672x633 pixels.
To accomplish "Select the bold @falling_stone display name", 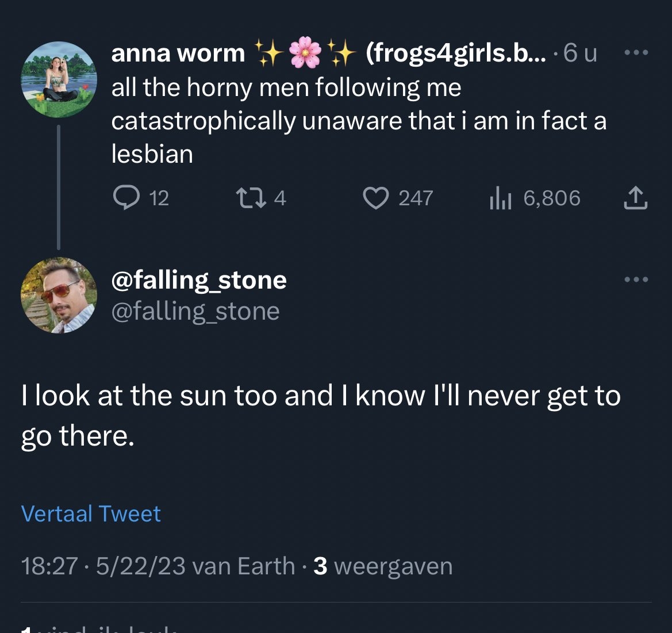I will point(198,280).
